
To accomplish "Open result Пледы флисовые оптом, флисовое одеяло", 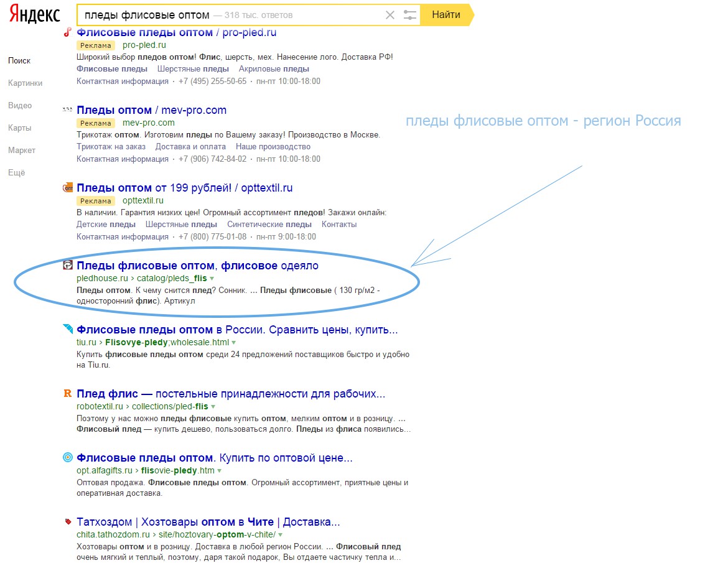I will point(197,266).
